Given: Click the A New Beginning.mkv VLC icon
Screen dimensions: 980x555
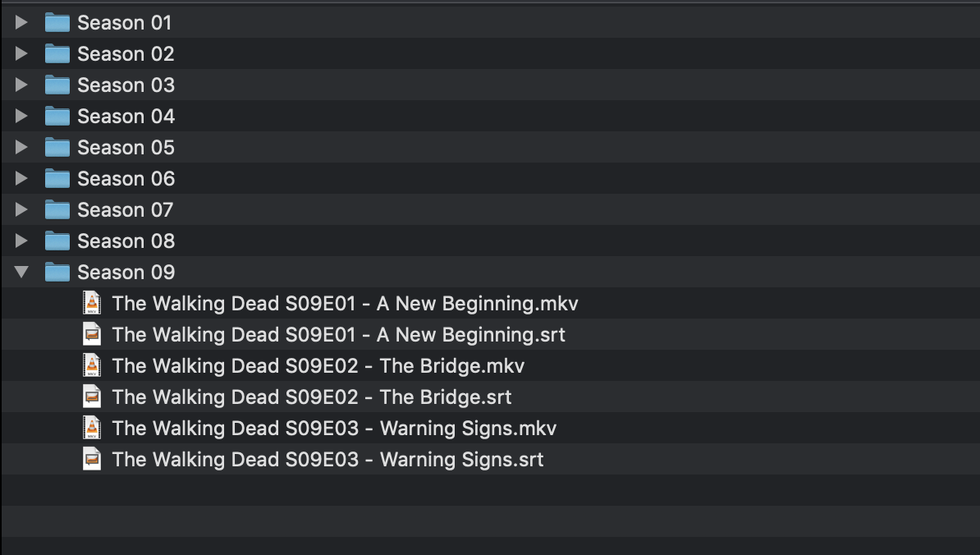Looking at the screenshot, I should point(92,304).
